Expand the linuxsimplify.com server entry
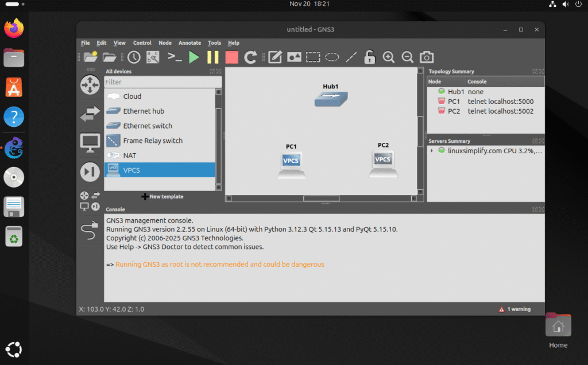The width and height of the screenshot is (588, 365). 432,152
